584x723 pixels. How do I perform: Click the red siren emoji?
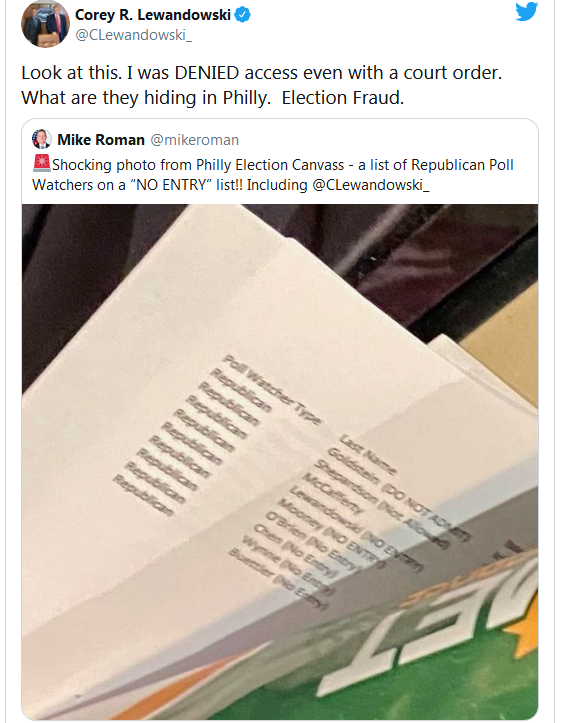pyautogui.click(x=41, y=164)
